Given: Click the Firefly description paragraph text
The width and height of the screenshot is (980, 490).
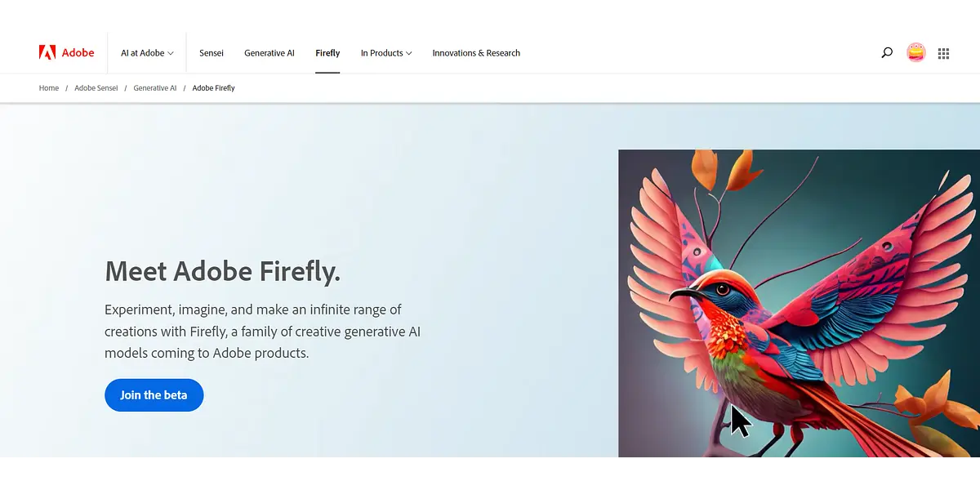Looking at the screenshot, I should [262, 332].
